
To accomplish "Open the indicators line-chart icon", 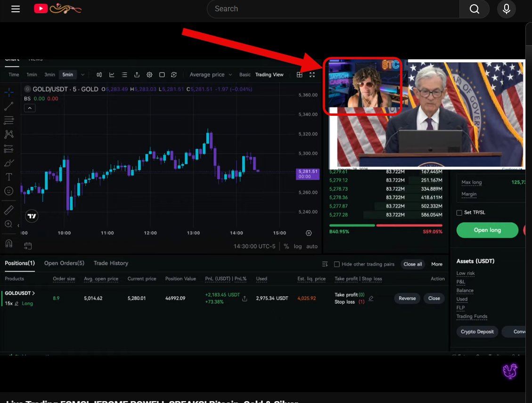I will click(x=112, y=74).
